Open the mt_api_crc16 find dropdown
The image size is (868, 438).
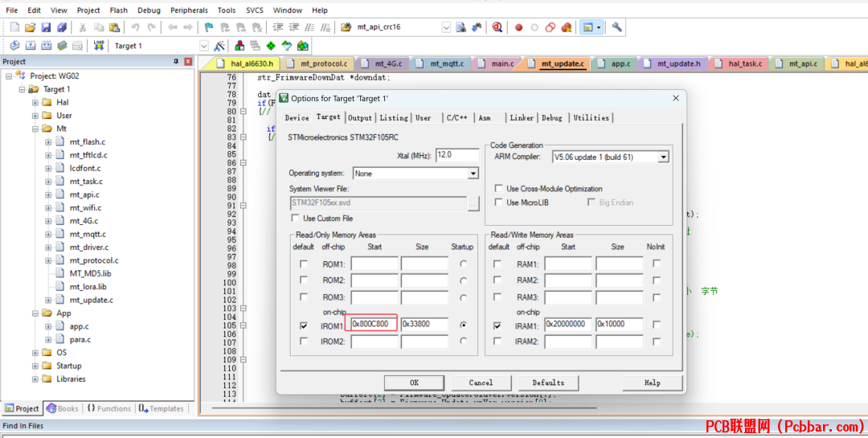point(446,27)
